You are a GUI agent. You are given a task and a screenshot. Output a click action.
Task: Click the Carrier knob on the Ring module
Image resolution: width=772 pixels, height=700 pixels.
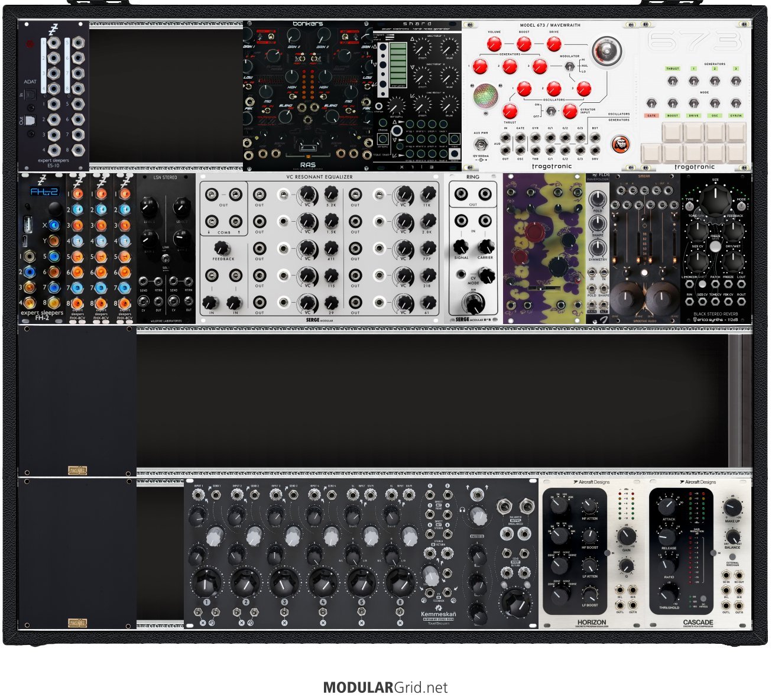pyautogui.click(x=486, y=247)
